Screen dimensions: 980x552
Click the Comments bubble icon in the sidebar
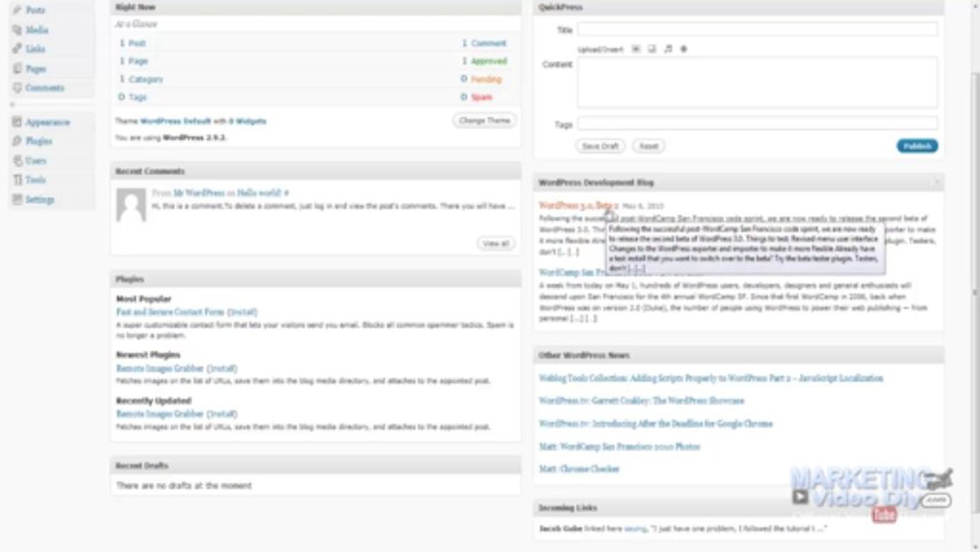[17, 87]
